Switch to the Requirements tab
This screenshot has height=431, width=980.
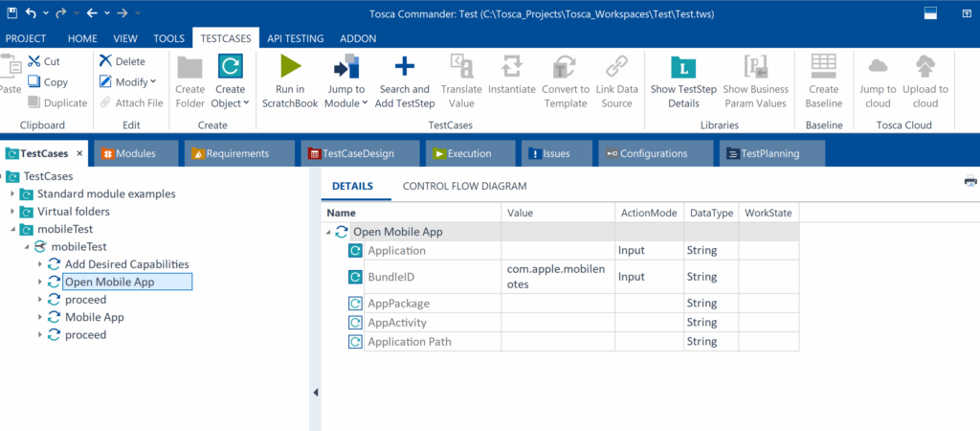coord(239,153)
